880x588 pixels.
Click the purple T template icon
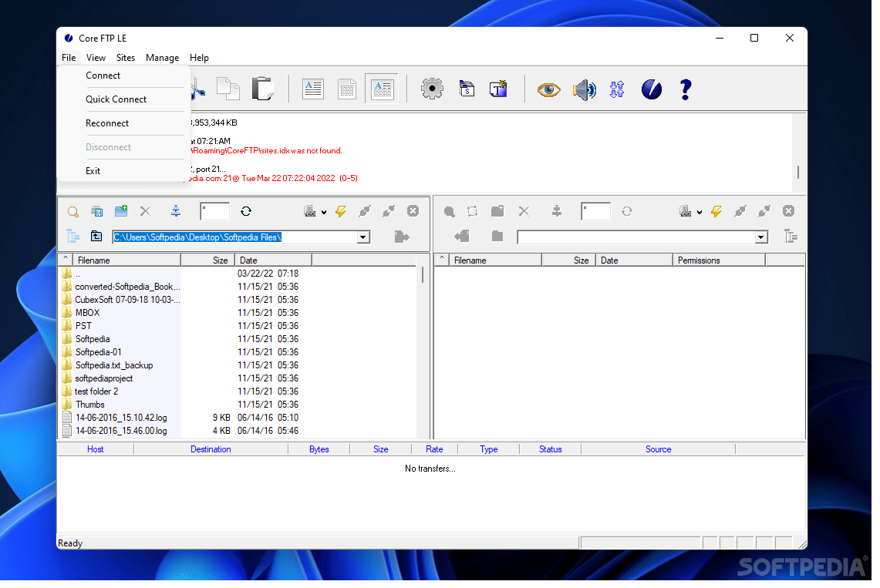(x=498, y=89)
